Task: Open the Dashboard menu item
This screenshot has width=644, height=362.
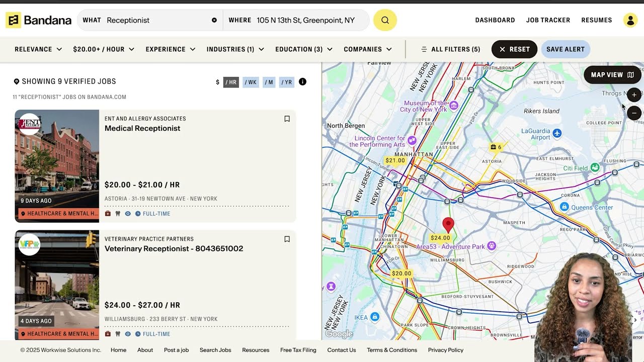Action: [495, 20]
